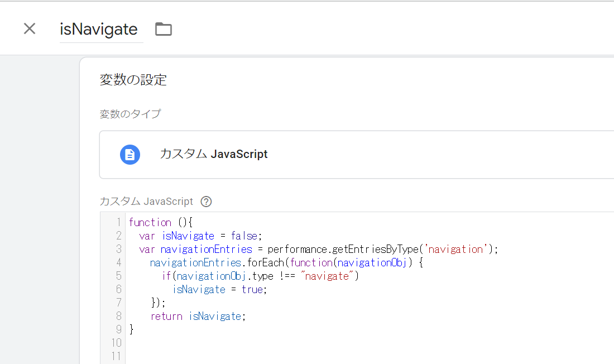Image resolution: width=614 pixels, height=364 pixels.
Task: Open the folder icon next to the variable name
Action: [163, 29]
